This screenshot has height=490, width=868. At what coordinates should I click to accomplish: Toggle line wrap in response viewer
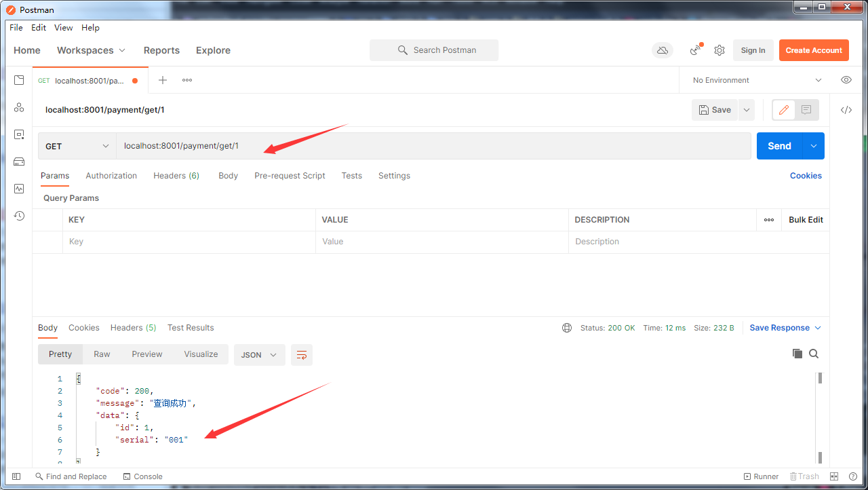(x=302, y=355)
